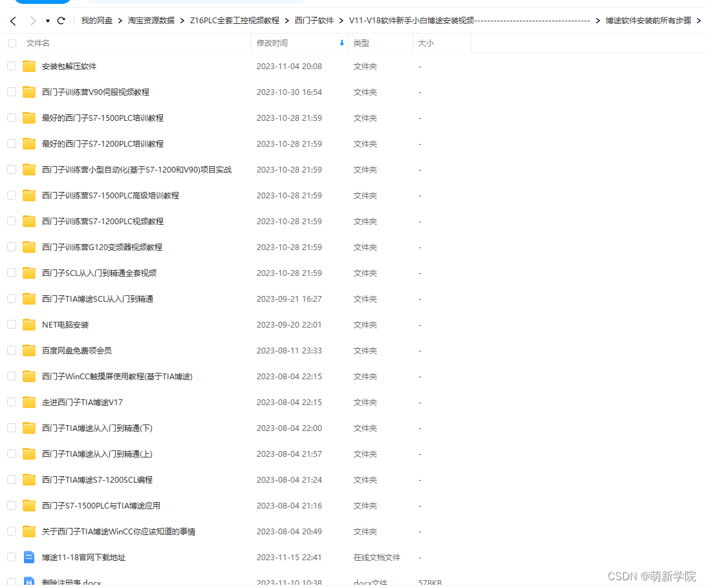Open folder name 西门子TIA博途S7-1200SCL编程
This screenshot has height=588, width=706.
coord(97,479)
